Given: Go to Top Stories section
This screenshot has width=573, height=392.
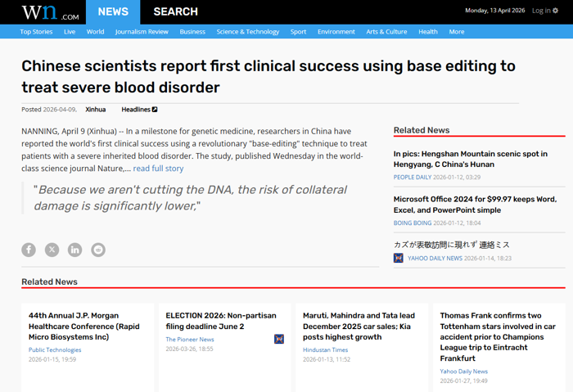Looking at the screenshot, I should (x=36, y=32).
